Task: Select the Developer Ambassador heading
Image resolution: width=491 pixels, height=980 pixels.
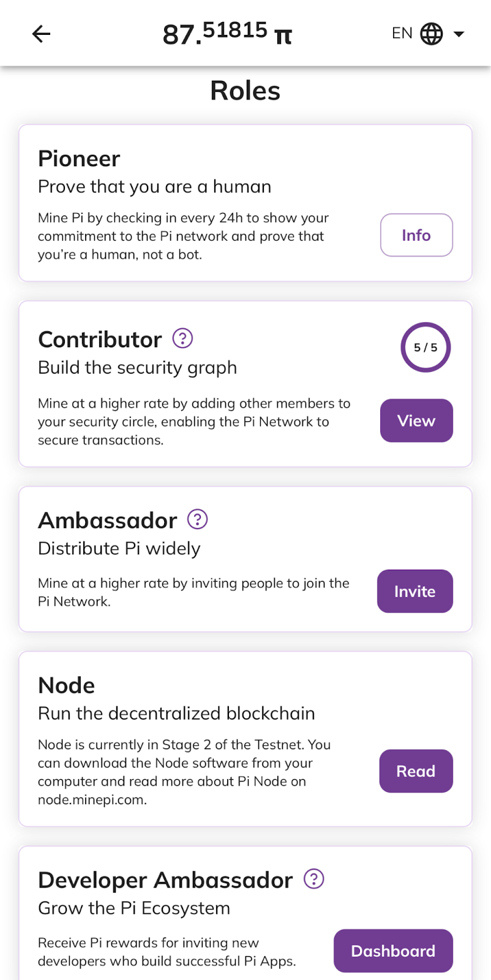Action: tap(165, 880)
